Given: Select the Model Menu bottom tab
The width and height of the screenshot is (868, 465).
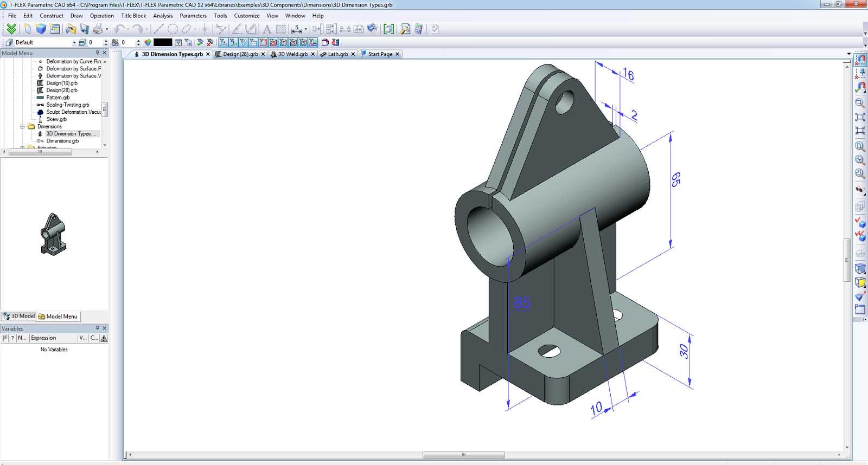Looking at the screenshot, I should [58, 317].
